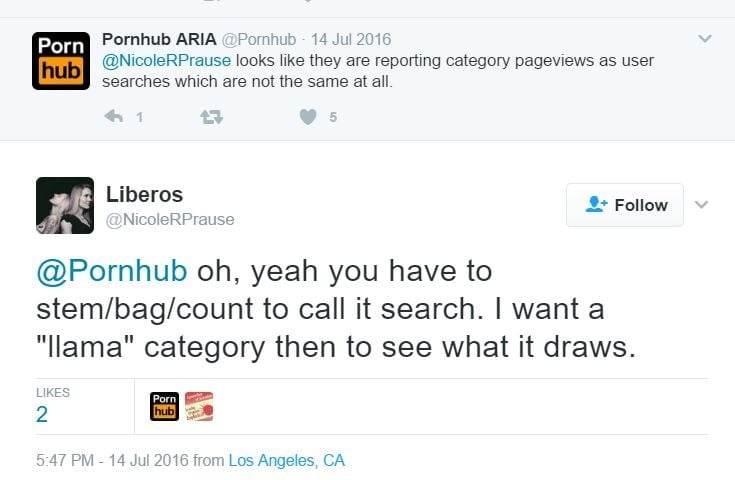Click the first liker avatar under Likes
Screen dimensions: 735x480
[x=164, y=406]
